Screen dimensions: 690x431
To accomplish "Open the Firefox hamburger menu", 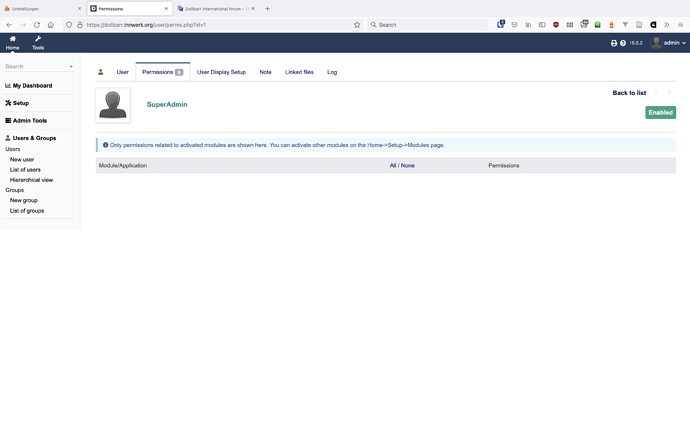I will 681,25.
